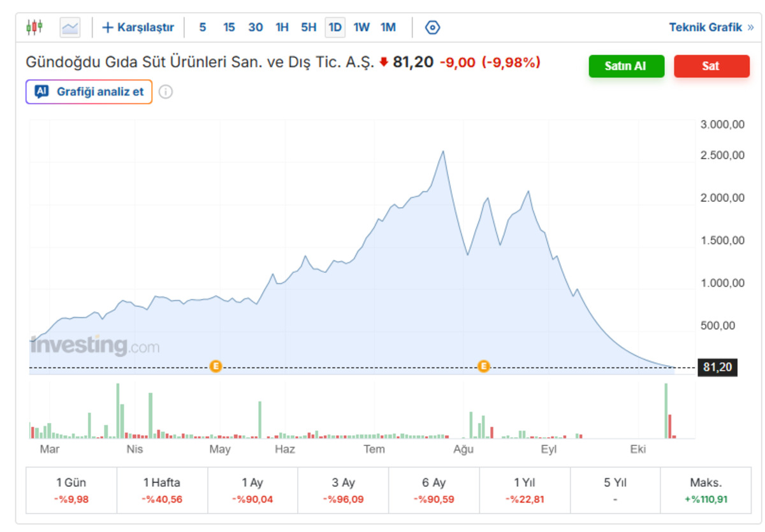Select the 5-minute interval
Screen dimensions: 765x532
click(203, 27)
